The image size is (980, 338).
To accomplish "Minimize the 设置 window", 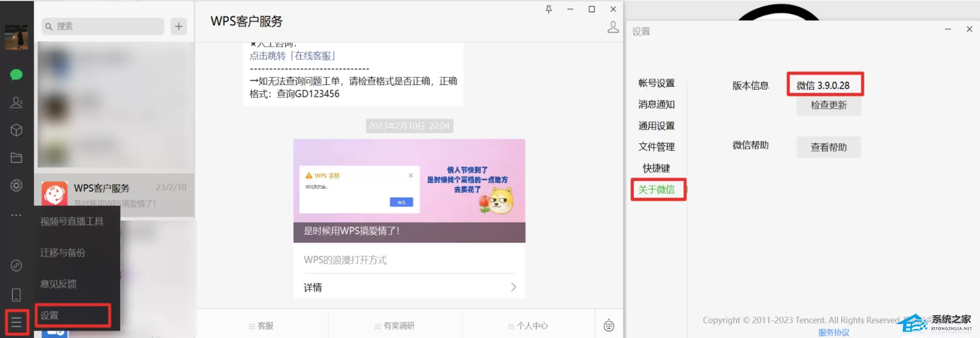I will (x=948, y=30).
